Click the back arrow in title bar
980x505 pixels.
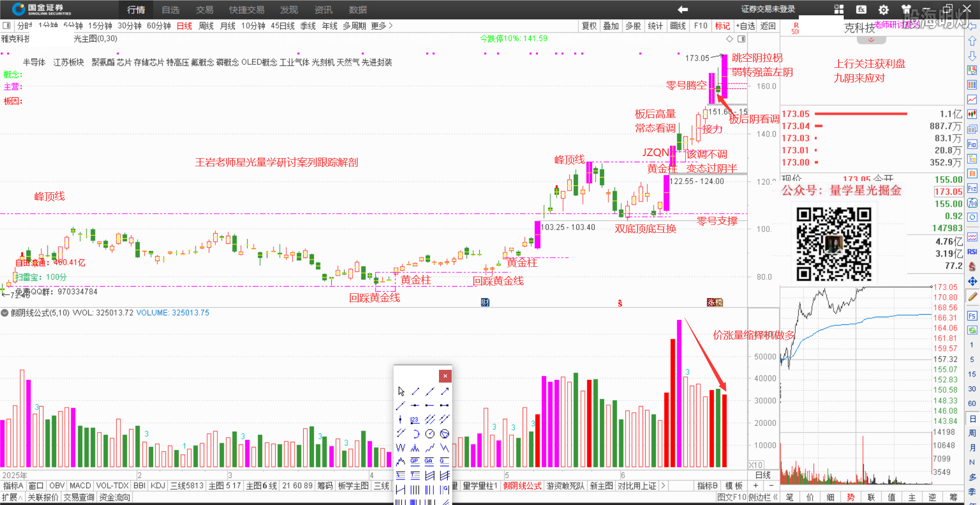tap(683, 9)
